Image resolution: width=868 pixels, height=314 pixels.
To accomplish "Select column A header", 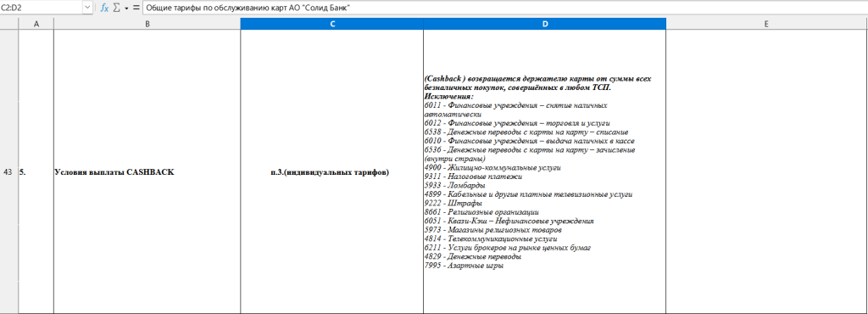I will pos(36,24).
